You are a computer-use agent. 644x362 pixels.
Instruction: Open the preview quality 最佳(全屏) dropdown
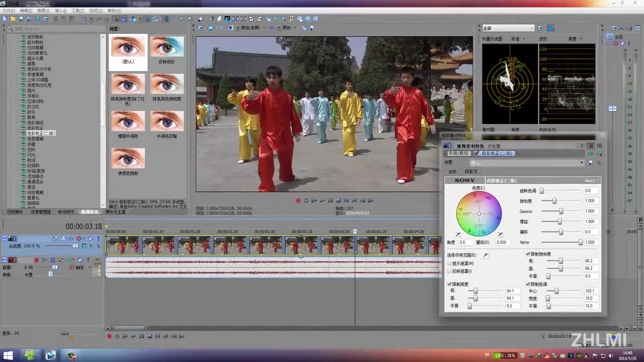(x=252, y=28)
